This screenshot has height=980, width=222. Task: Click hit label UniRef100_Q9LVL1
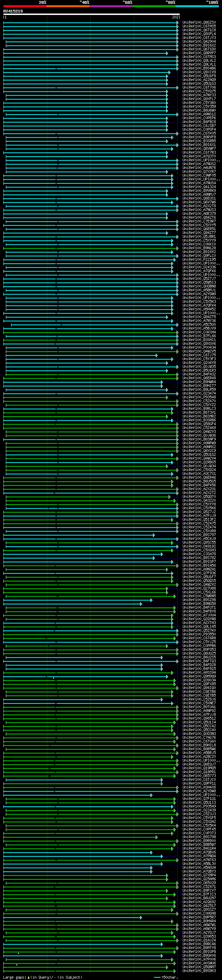coord(199,64)
